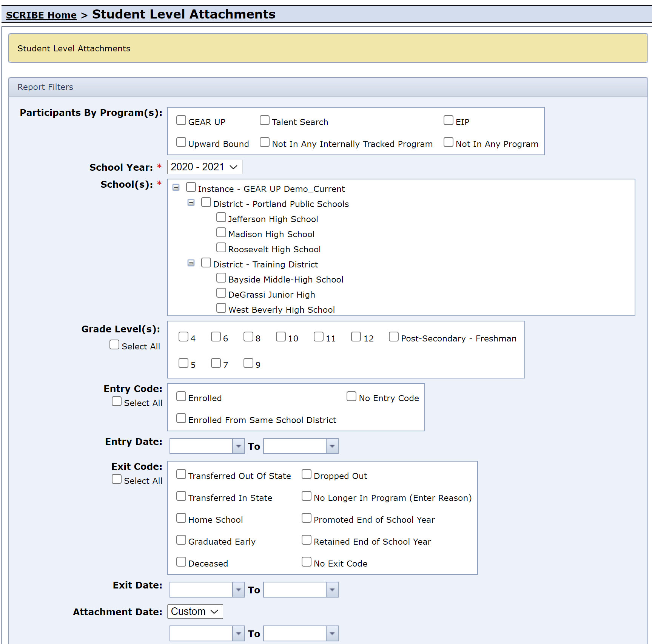Click the Exit Date start field

(201, 590)
